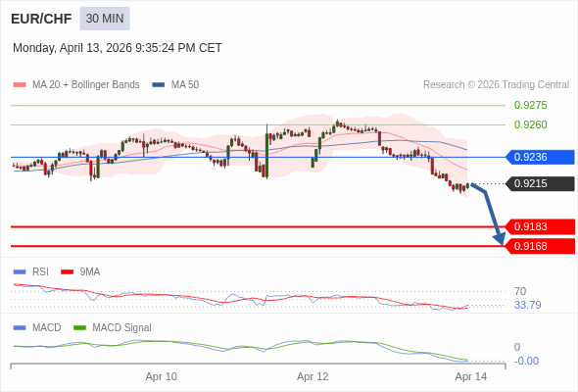Click the Apr 10 date axis label
Screen dimensions: 578x392
(x=161, y=376)
